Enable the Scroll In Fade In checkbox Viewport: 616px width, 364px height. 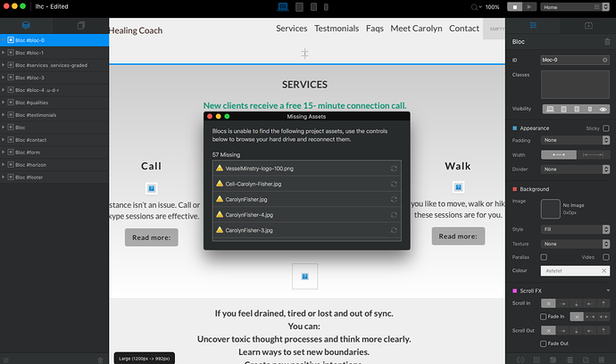545,317
